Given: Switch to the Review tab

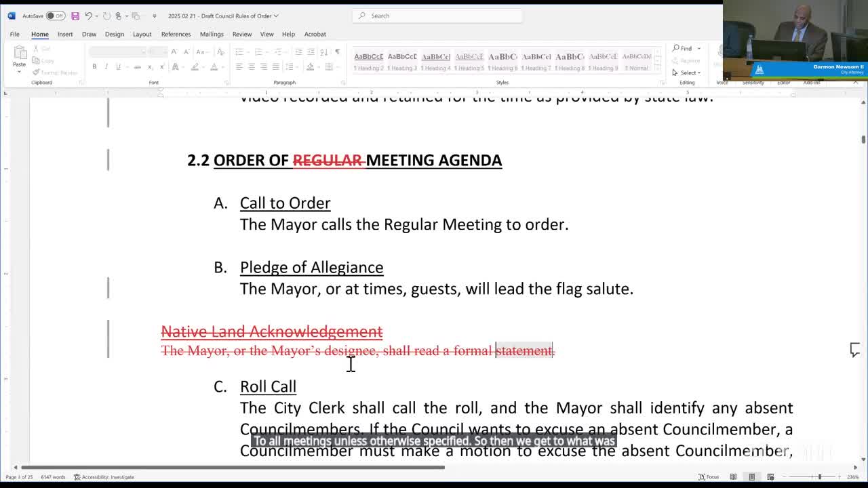Looking at the screenshot, I should pos(242,34).
